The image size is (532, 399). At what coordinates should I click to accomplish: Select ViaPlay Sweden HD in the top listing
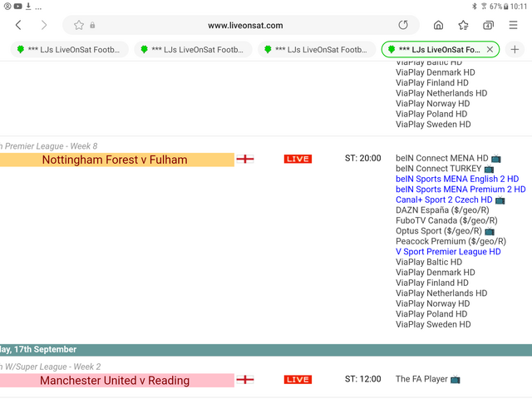click(x=433, y=125)
